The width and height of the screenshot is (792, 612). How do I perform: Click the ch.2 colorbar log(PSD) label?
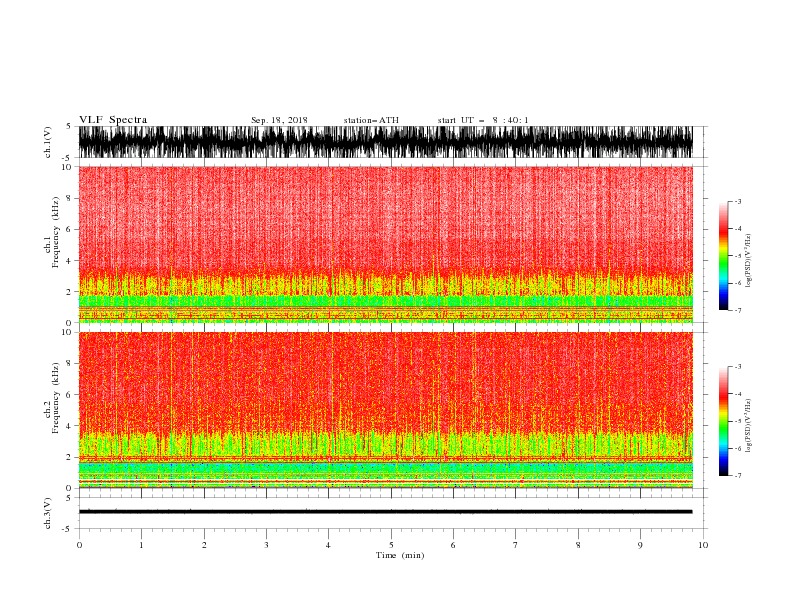coord(748,425)
